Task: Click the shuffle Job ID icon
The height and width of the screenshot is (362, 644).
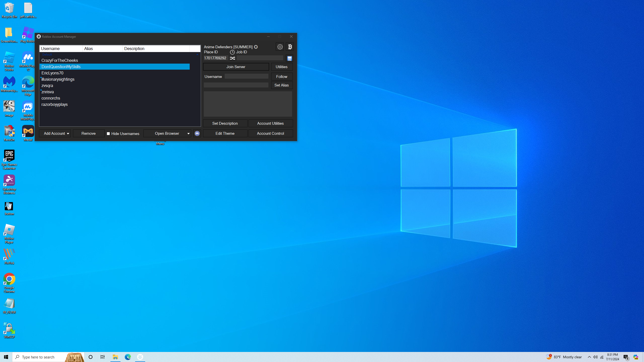Action: click(x=232, y=58)
